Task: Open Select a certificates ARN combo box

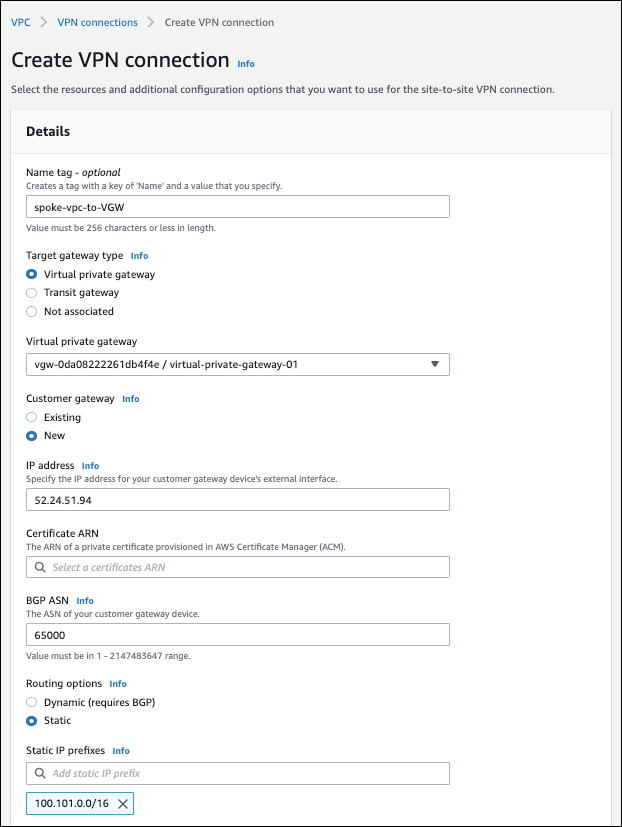Action: [245, 567]
